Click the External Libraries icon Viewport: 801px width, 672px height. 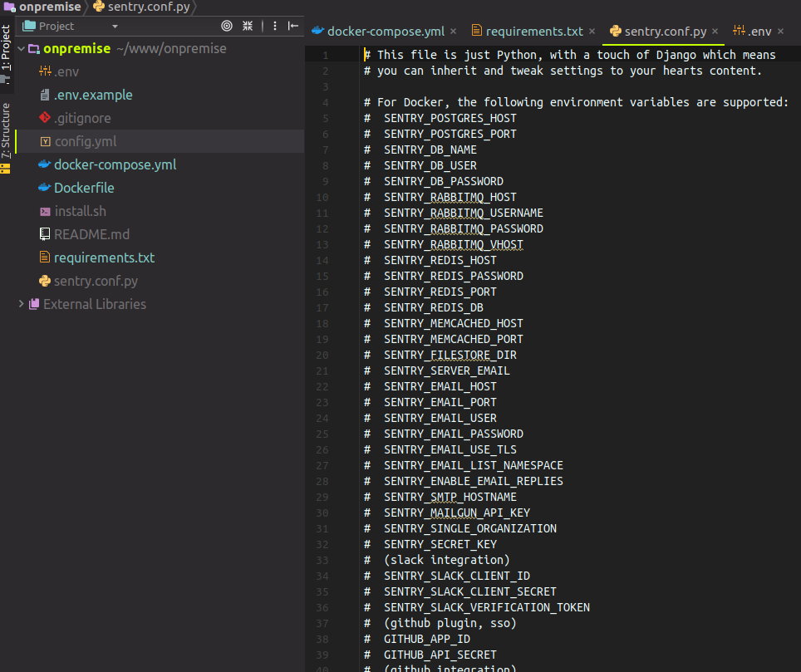(34, 304)
